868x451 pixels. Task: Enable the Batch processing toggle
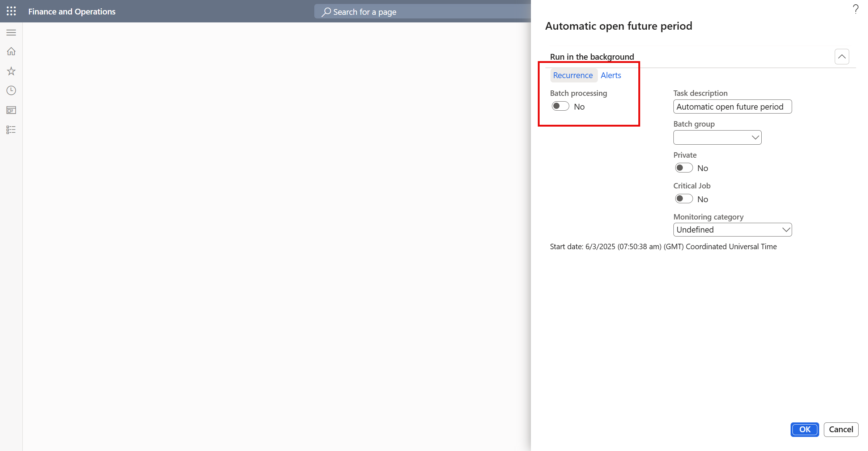coord(560,106)
